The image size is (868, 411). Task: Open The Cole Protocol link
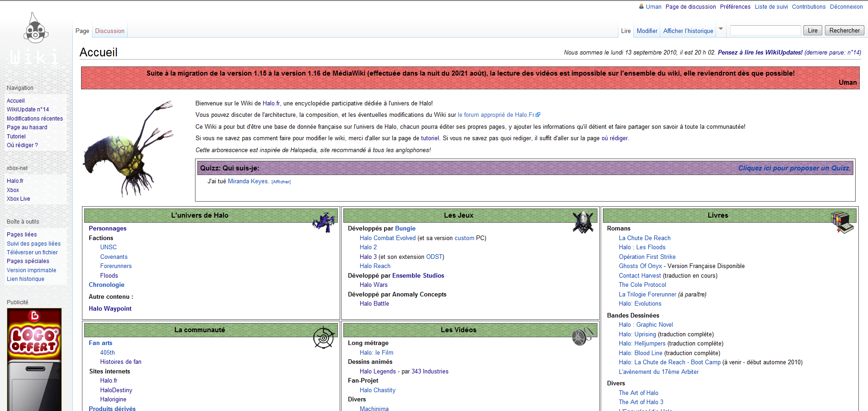point(642,285)
